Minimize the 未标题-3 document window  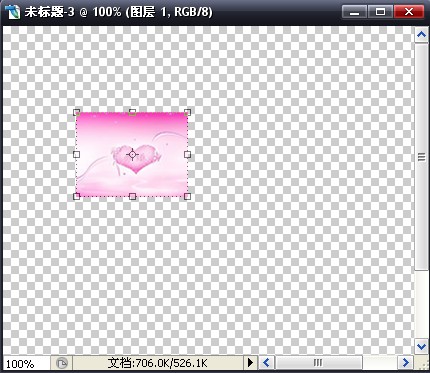[x=354, y=12]
